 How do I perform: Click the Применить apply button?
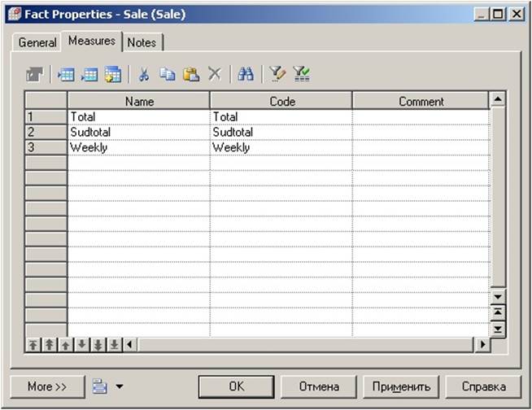tap(401, 386)
